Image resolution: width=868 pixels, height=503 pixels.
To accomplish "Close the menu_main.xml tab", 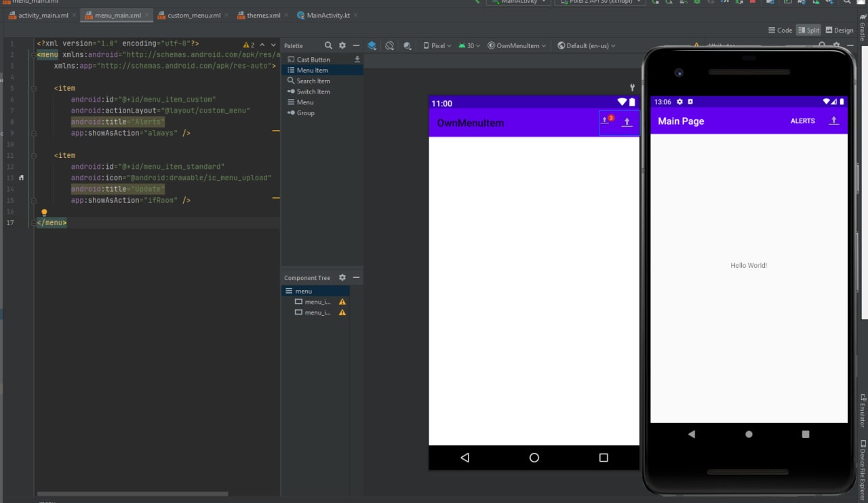I will (x=147, y=15).
